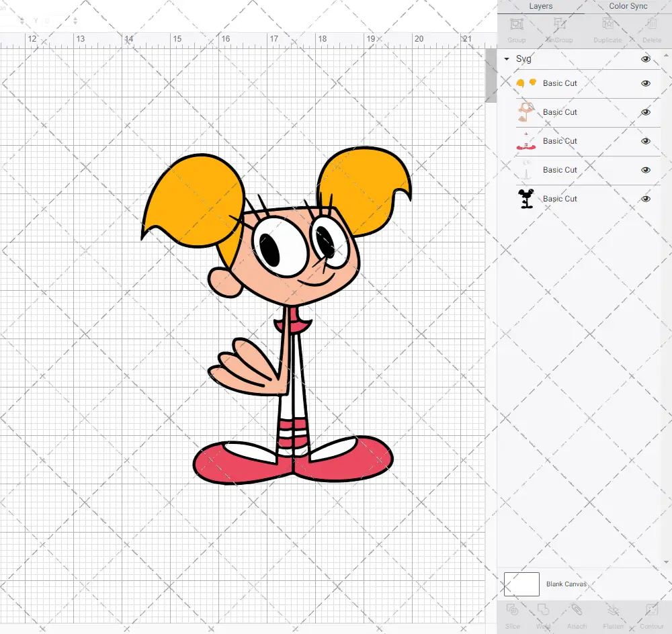The height and width of the screenshot is (634, 672).
Task: Select the red shoes layer thumbnail
Action: tap(526, 141)
